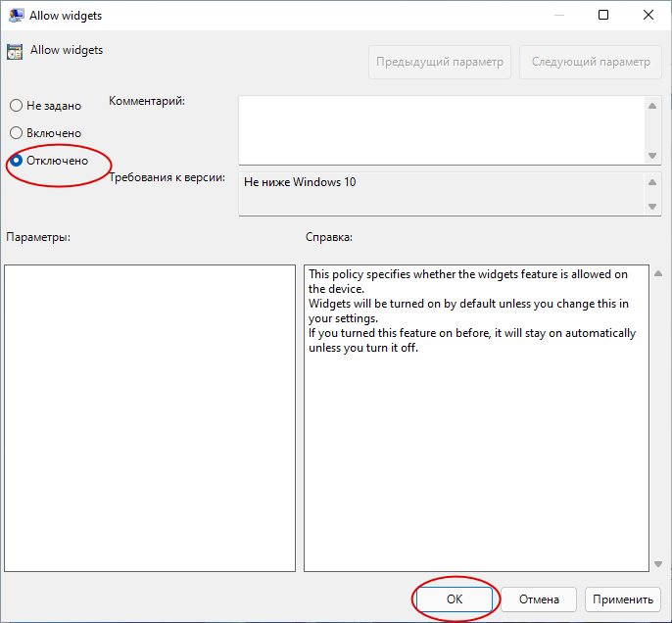This screenshot has height=623, width=672.
Task: Click the Allow widgets policy setting icon
Action: coord(15,52)
